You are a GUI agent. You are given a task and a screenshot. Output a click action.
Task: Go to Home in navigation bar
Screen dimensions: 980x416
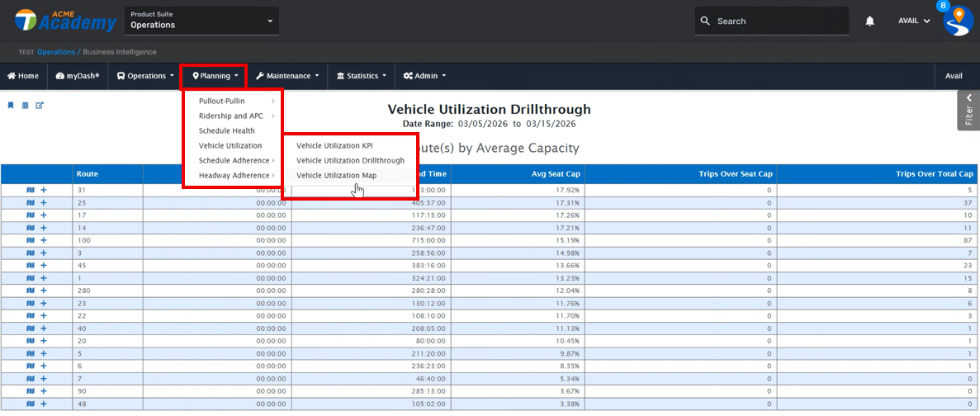tap(23, 76)
